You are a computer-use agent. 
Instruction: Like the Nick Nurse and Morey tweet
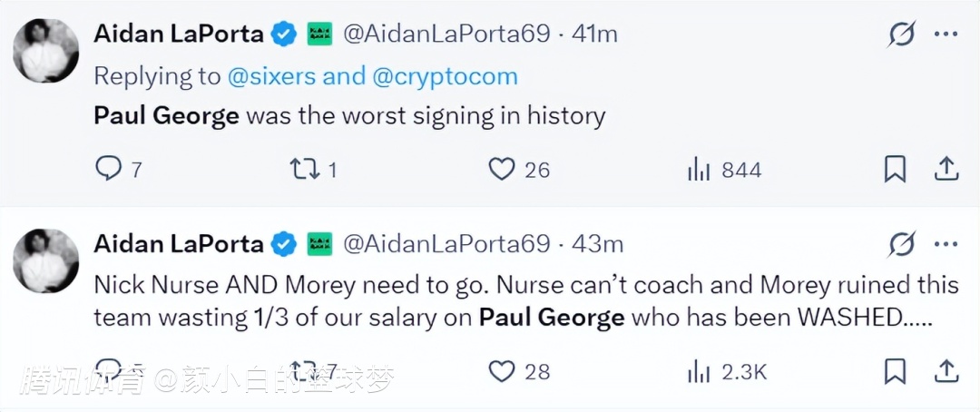tap(502, 371)
